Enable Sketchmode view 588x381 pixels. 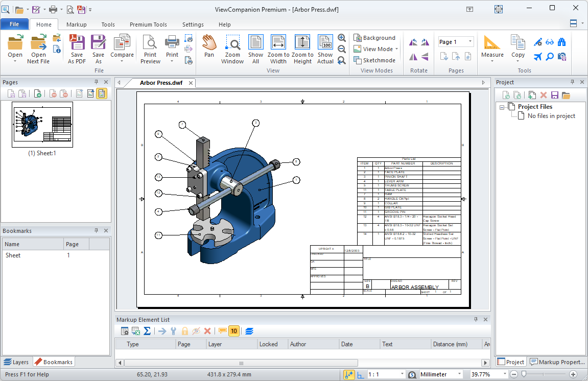pyautogui.click(x=374, y=60)
